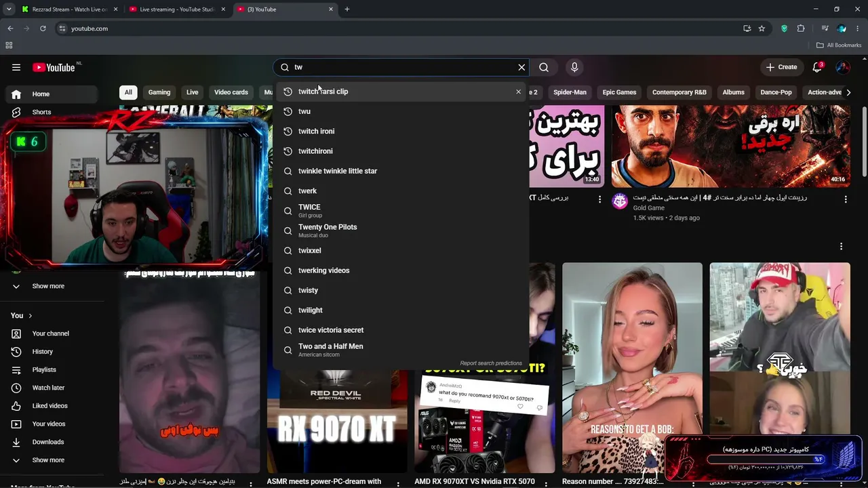The width and height of the screenshot is (868, 488).
Task: Visit the 'Gold Game' channel name link
Action: [x=649, y=208]
